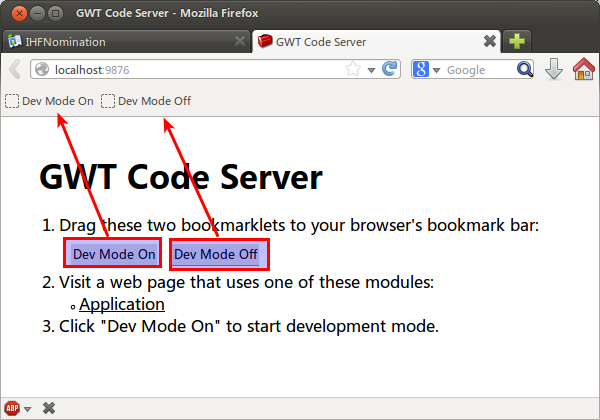The image size is (600, 420).
Task: Open the URL history dropdown arrow
Action: click(371, 70)
